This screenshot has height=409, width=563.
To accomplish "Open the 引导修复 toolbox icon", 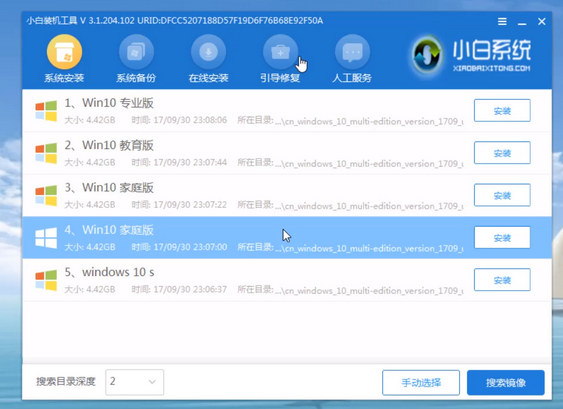I will coord(280,52).
